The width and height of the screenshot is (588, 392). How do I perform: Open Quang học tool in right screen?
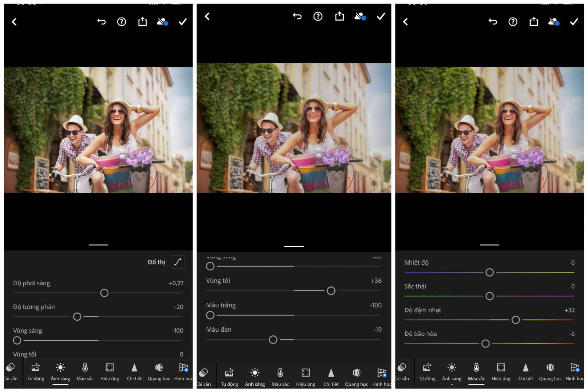tap(550, 372)
